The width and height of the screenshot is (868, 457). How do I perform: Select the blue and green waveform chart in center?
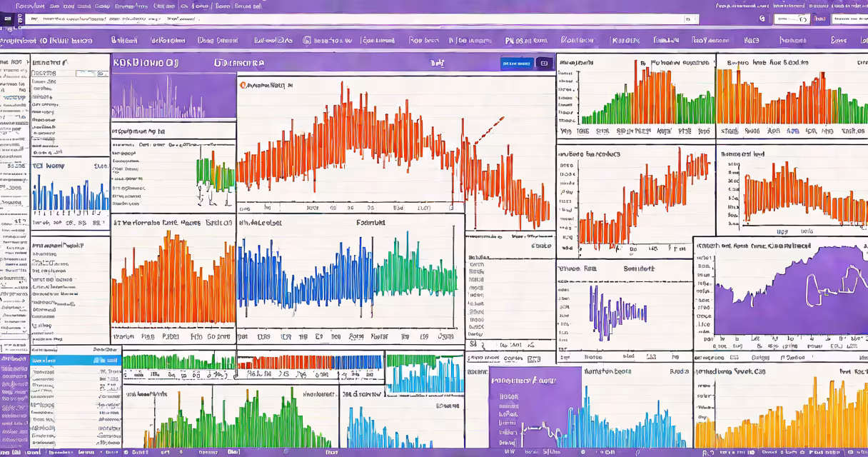[x=347, y=271]
